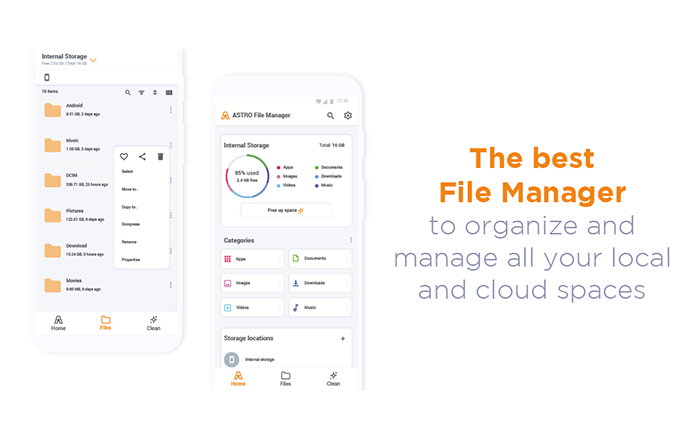Click the trash delete icon in context menu
Viewport: 700px width, 440px height.
tap(160, 156)
